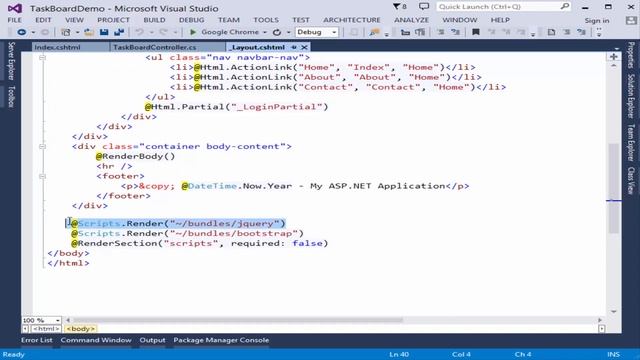The height and width of the screenshot is (360, 640).
Task: Click the Undo arrow icon
Action: (139, 32)
